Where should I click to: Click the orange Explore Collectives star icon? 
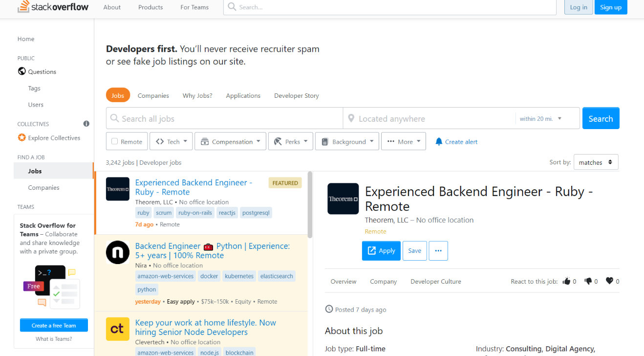coord(21,137)
